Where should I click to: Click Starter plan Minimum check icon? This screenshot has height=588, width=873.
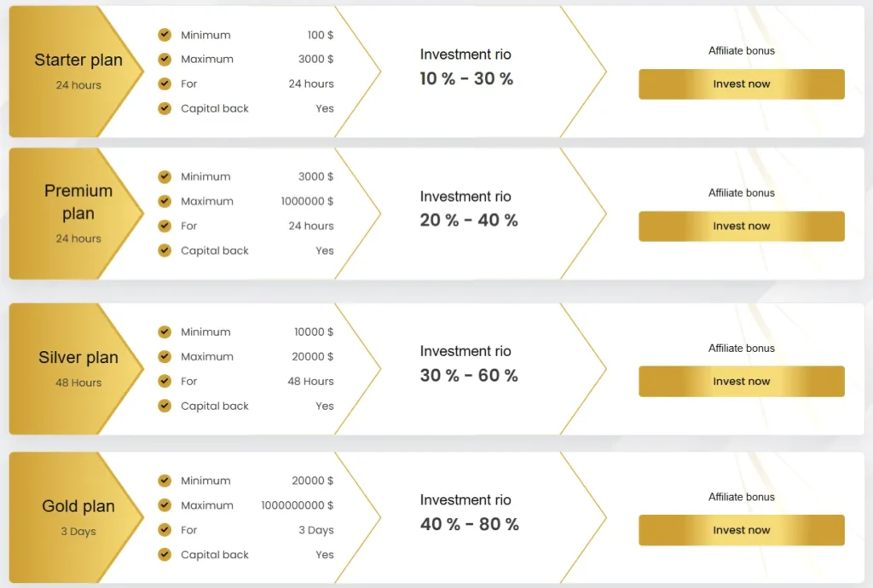(165, 35)
